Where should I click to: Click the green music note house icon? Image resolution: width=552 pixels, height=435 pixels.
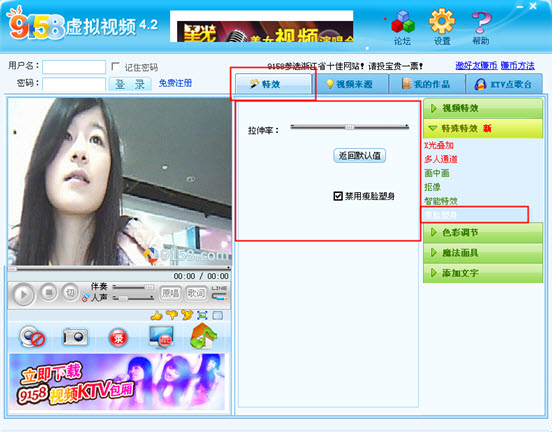coord(202,336)
